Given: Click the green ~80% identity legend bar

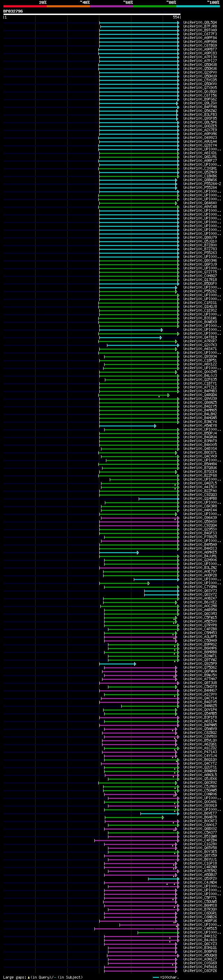Looking at the screenshot, I should coord(155,6).
